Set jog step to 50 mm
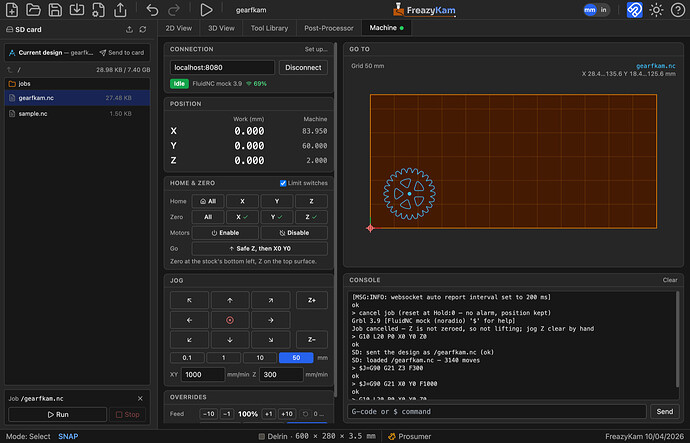This screenshot has width=690, height=443. pyautogui.click(x=296, y=358)
